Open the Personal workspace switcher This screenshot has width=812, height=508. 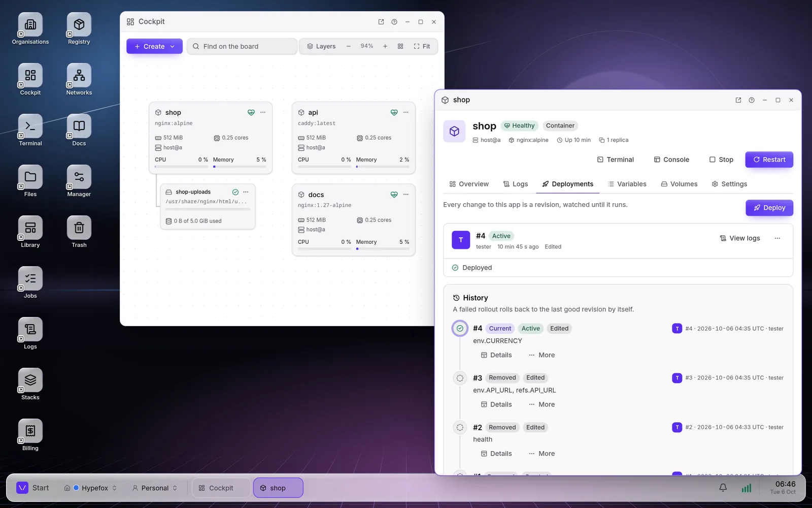155,488
